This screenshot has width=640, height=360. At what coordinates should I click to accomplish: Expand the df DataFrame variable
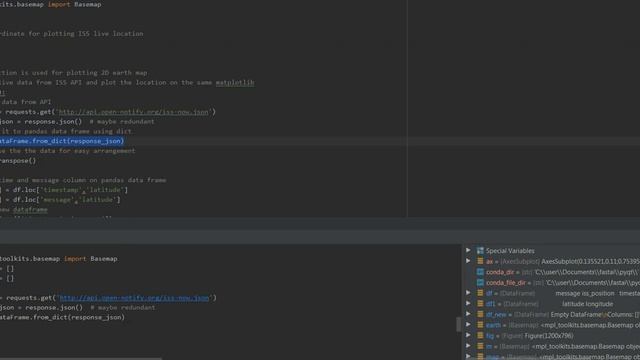coord(468,293)
